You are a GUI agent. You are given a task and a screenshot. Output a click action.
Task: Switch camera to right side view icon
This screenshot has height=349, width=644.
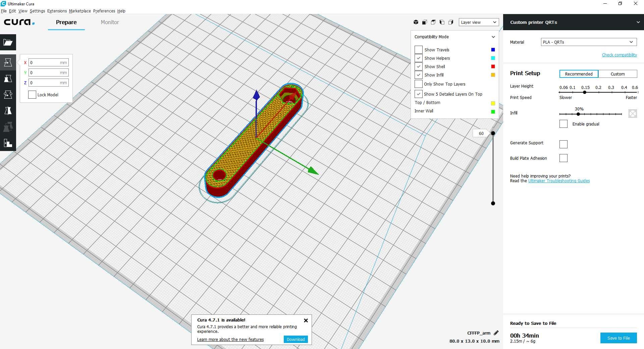coord(451,22)
